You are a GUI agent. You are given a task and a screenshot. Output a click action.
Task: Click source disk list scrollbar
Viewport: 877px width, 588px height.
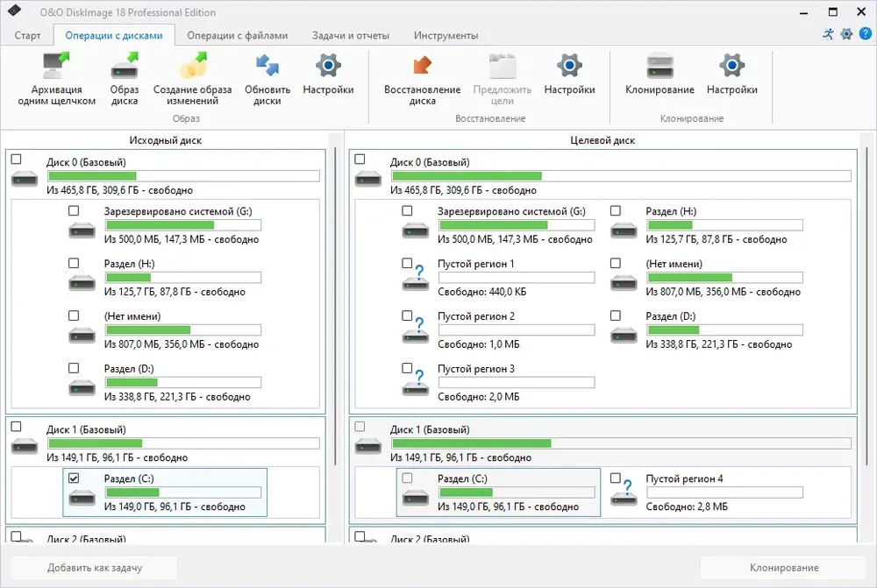[335, 307]
